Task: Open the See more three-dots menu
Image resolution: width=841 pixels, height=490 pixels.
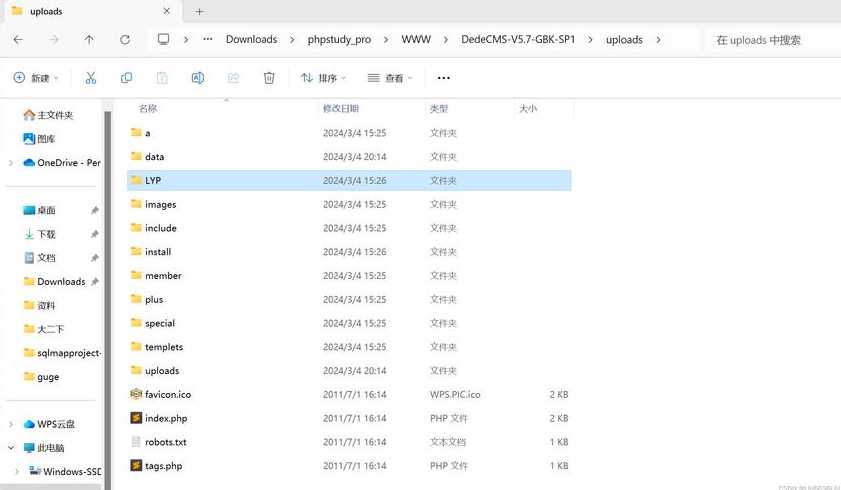Action: tap(443, 78)
